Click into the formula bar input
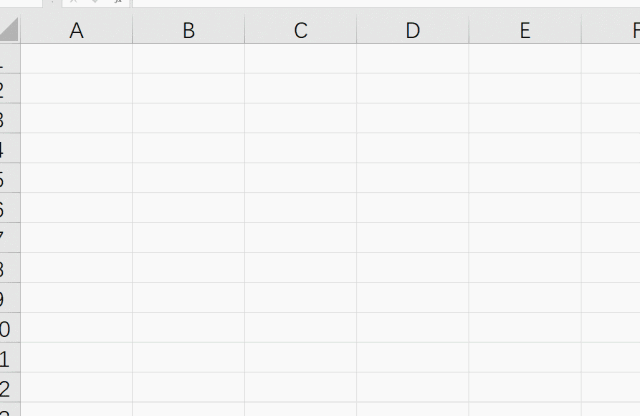This screenshot has height=416, width=640. click(x=386, y=3)
